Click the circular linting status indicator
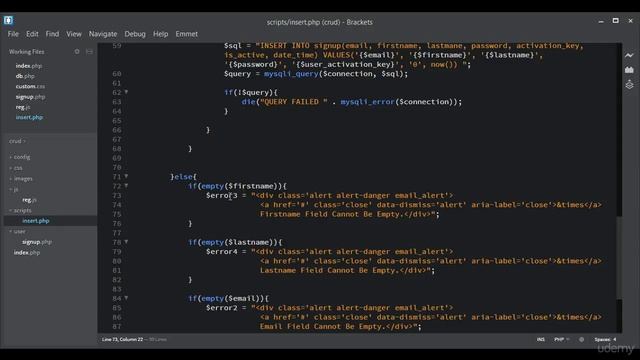The width and height of the screenshot is (640, 360). pyautogui.click(x=581, y=340)
